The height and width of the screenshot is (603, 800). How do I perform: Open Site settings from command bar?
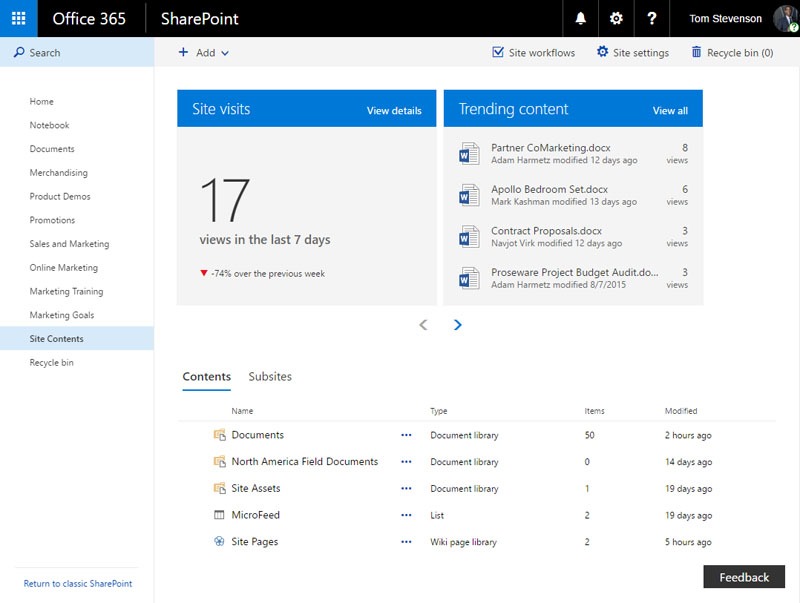pyautogui.click(x=632, y=53)
